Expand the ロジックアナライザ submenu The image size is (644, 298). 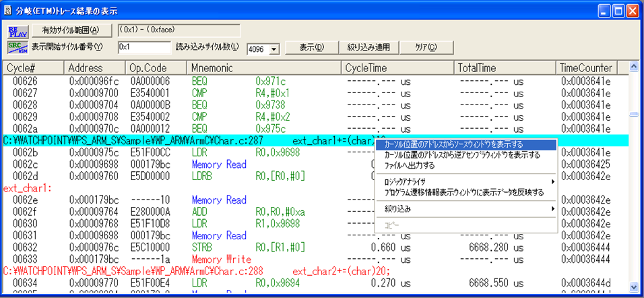coord(465,182)
